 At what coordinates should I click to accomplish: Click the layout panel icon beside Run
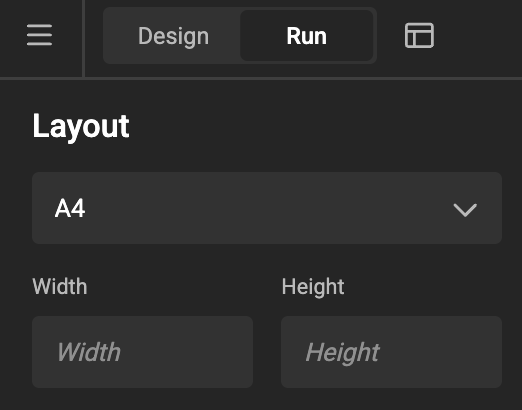click(419, 35)
